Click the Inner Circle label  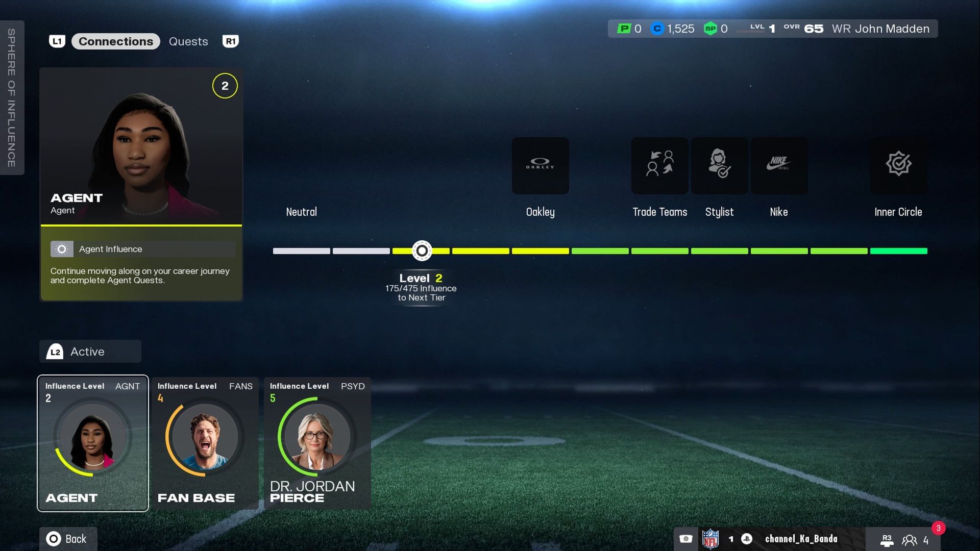[x=898, y=212]
